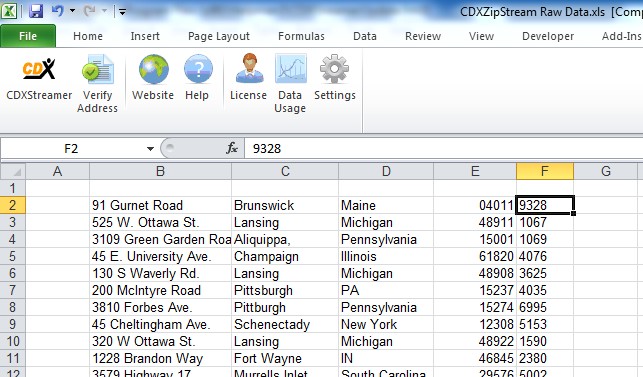Select cell with 525 W. Ottawa St.
The width and height of the screenshot is (643, 377).
click(x=160, y=222)
